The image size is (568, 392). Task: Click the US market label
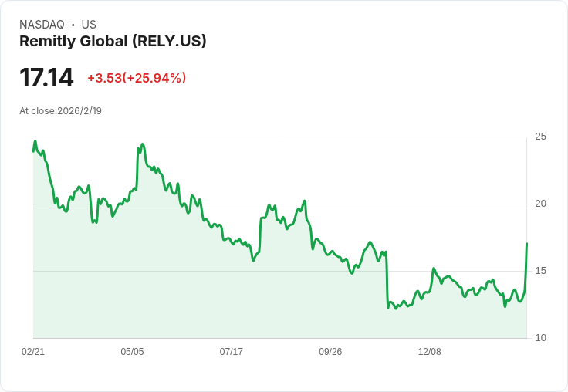coord(89,25)
